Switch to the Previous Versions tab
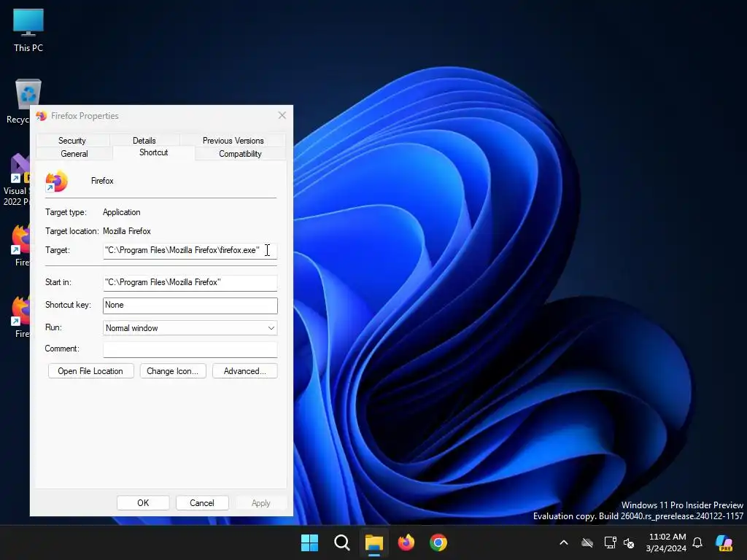 tap(233, 141)
